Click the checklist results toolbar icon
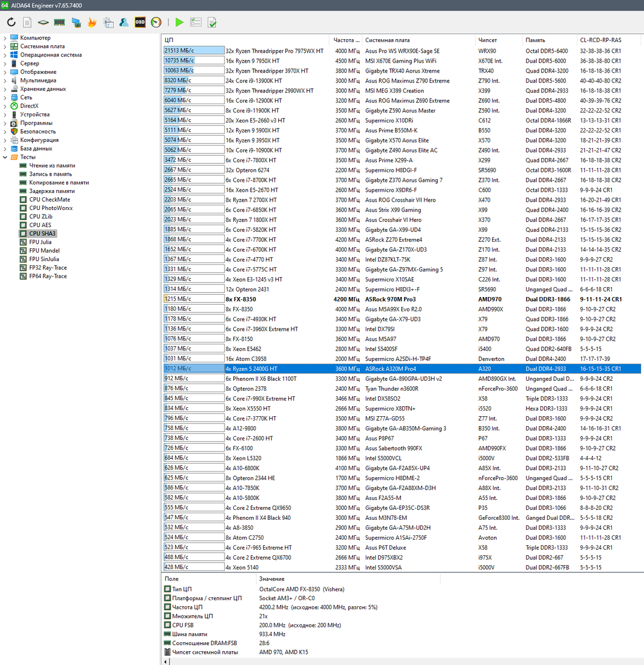The width and height of the screenshot is (644, 665). click(x=196, y=22)
